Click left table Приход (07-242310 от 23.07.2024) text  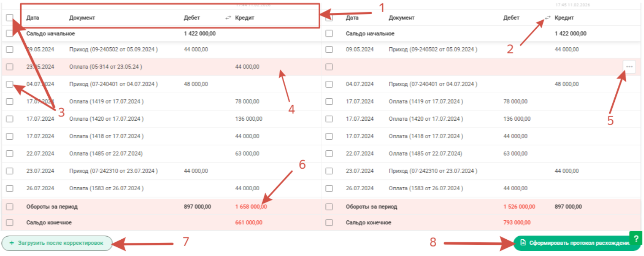(x=113, y=171)
